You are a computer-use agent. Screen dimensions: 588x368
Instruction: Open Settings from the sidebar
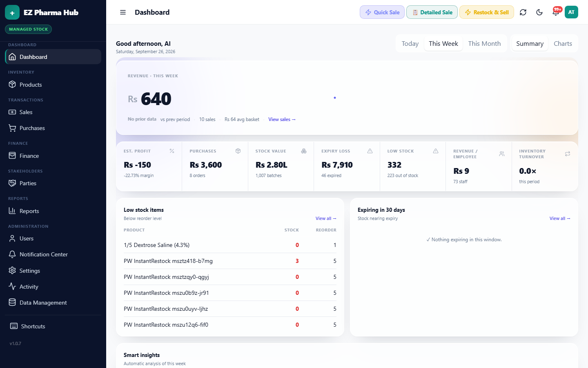tap(53, 271)
